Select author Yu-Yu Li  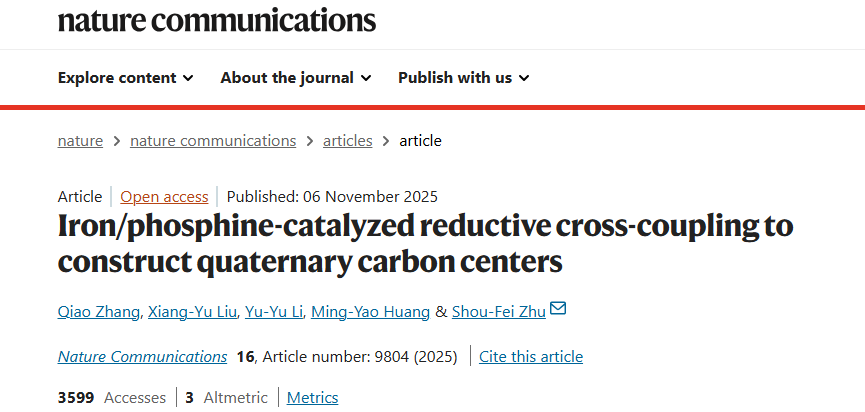point(274,312)
